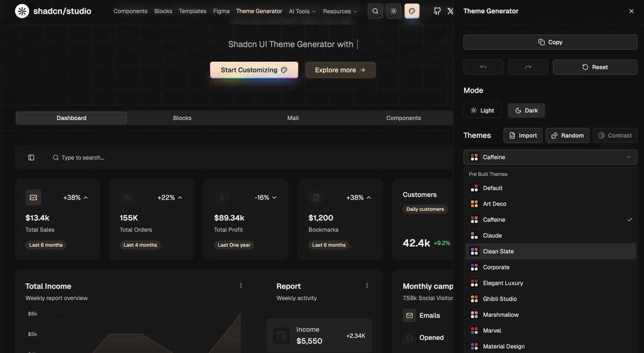Choose the Marshmallow theme
Screen dimensions: 644x353
551,314
